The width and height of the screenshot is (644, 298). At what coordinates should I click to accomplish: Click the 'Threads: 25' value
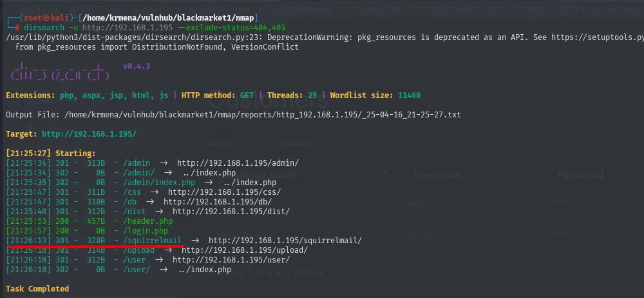tap(292, 95)
